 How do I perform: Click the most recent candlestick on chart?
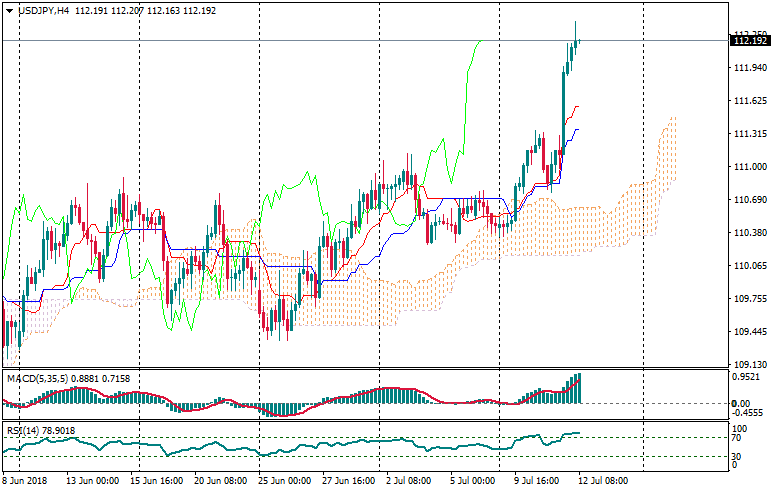(x=578, y=41)
